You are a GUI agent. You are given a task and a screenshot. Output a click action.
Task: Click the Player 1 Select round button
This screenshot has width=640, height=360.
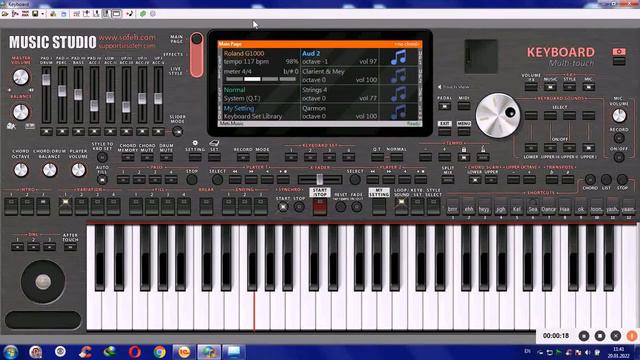point(218,180)
